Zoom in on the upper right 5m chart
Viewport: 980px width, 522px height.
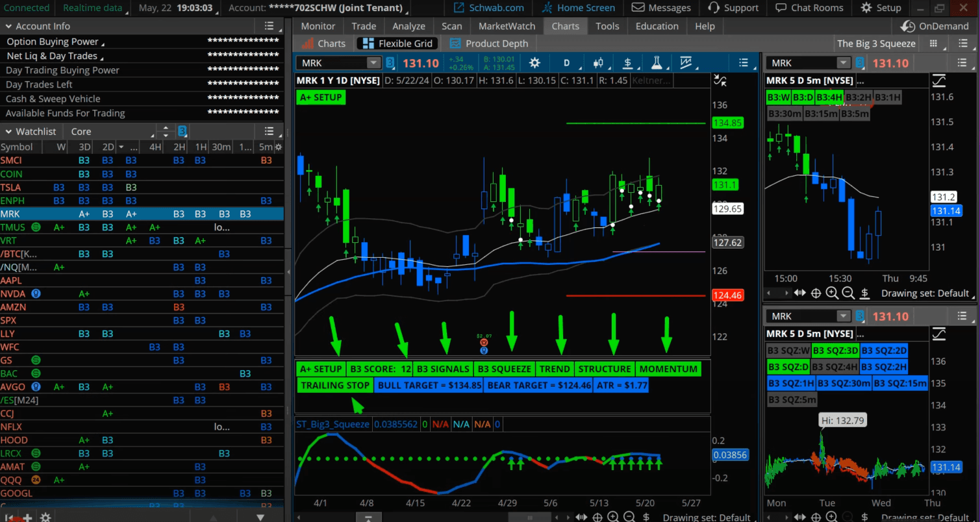pos(832,293)
